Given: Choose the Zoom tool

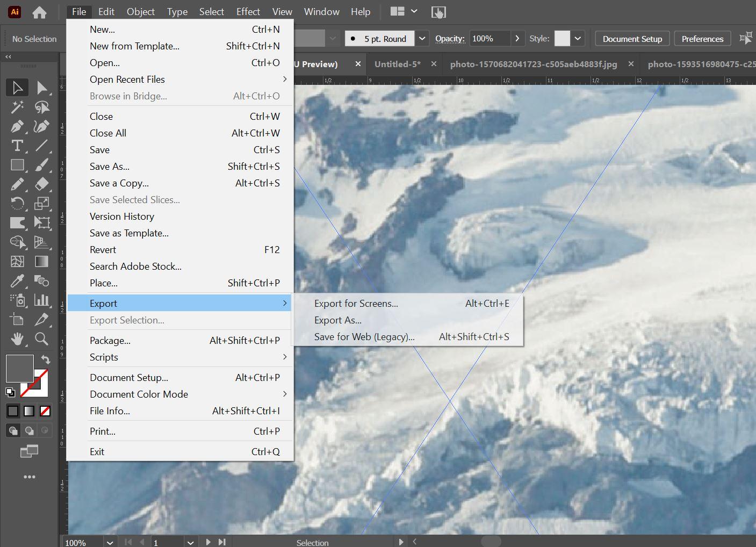Looking at the screenshot, I should coord(42,339).
